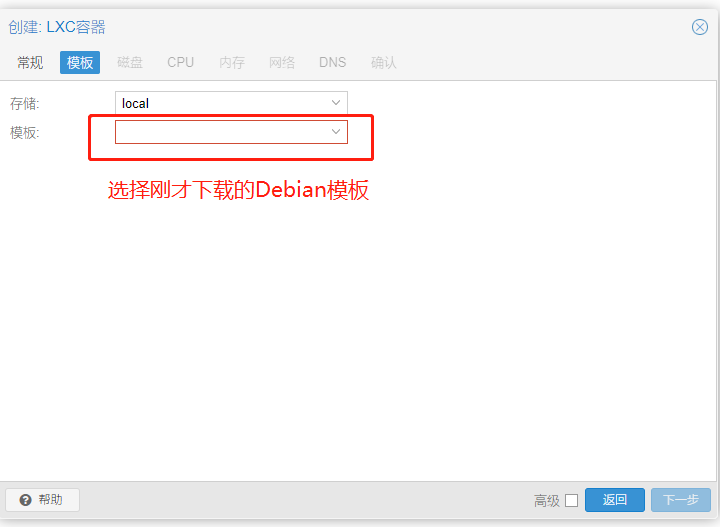Go to the 磁盘 tab

click(x=130, y=62)
